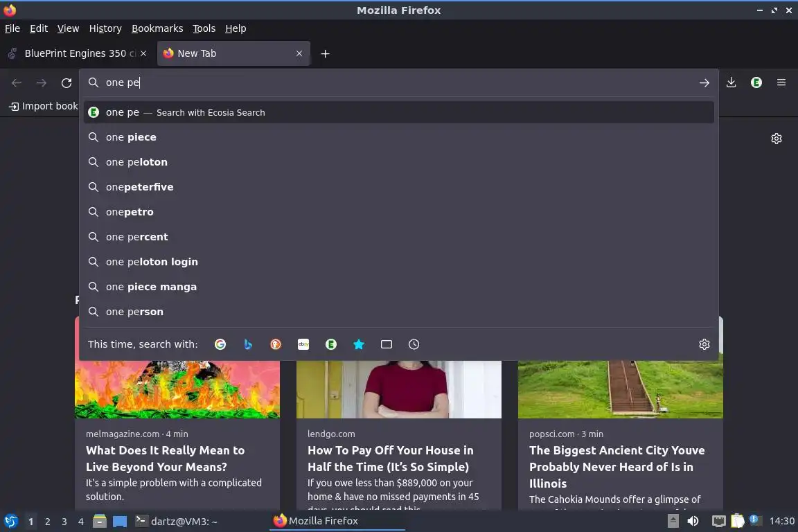Go forward with the right arrow button
The height and width of the screenshot is (532, 798).
coord(42,82)
